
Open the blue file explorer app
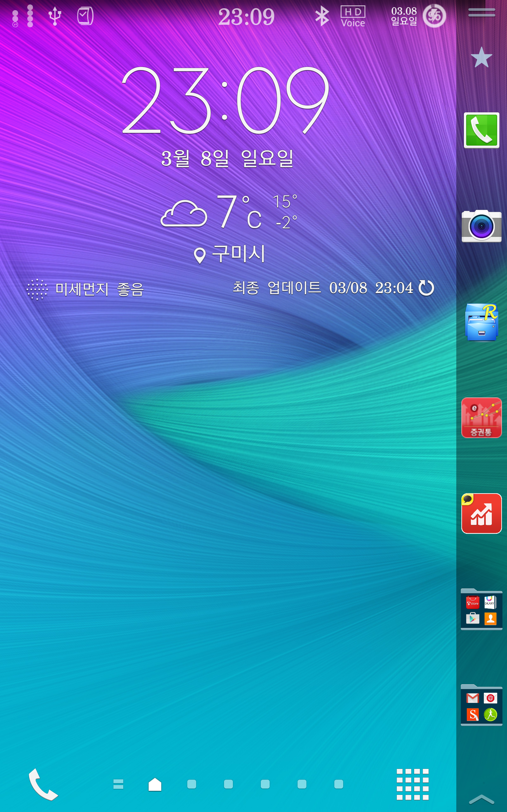click(481, 322)
